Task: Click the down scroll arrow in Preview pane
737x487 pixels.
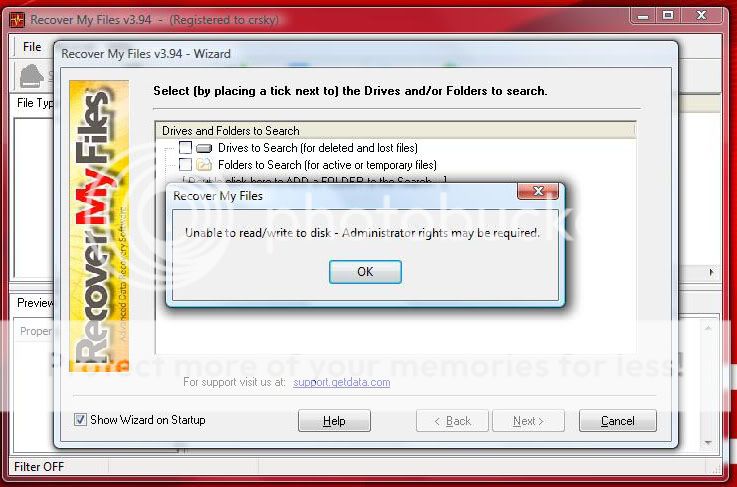Action: (709, 443)
